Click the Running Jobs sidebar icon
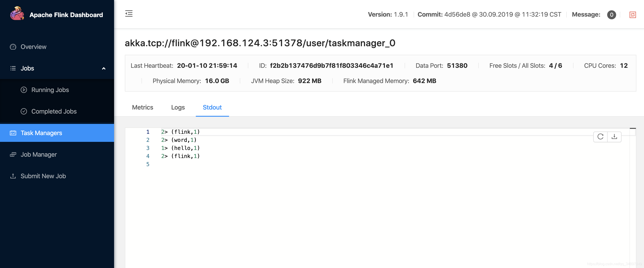Viewport: 644px width, 268px height. (24, 90)
